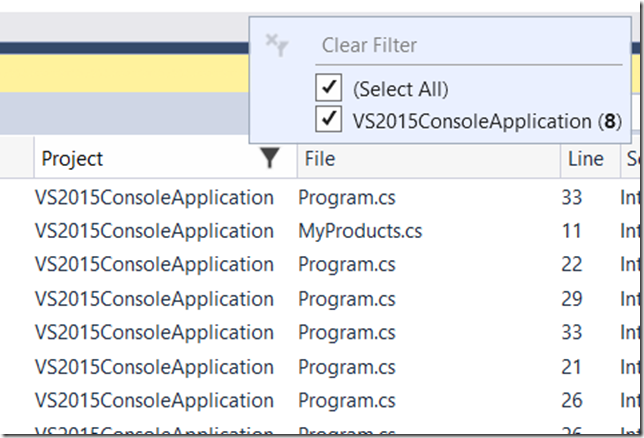Uncheck the VS2015ConsoleApplication filter checkbox
The height and width of the screenshot is (438, 644).
[x=329, y=120]
